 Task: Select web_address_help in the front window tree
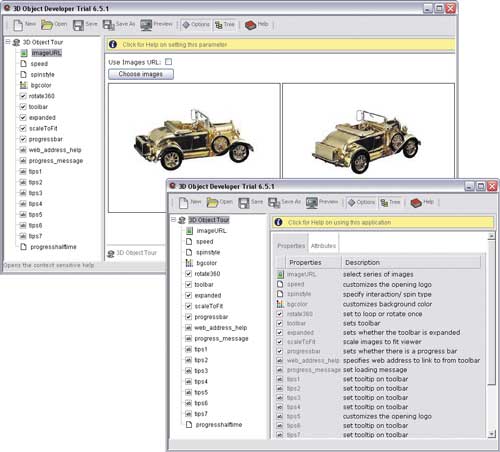point(221,328)
